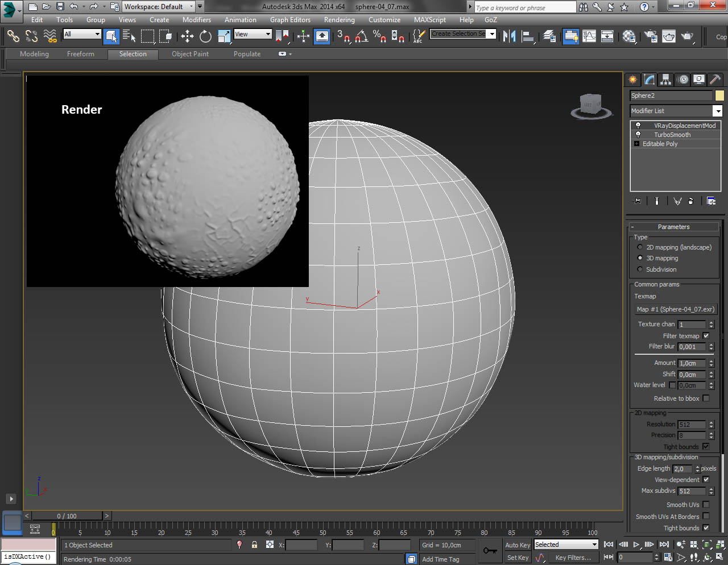Click Bind to Space Warp icon

[50, 36]
